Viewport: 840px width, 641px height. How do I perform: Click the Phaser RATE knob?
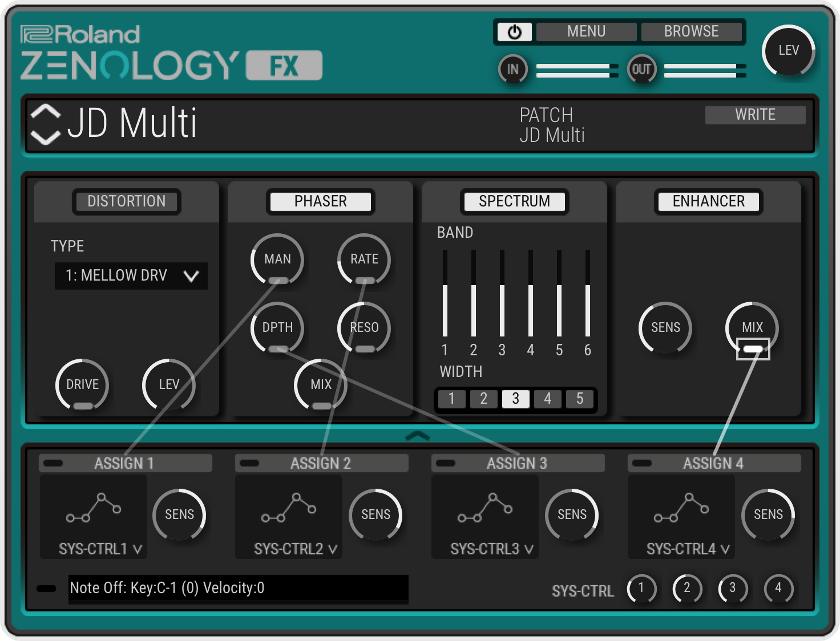(364, 259)
